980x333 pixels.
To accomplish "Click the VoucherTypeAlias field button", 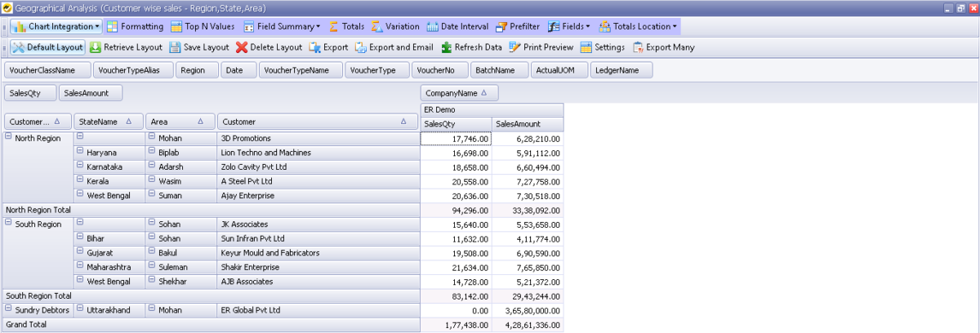I will [133, 70].
